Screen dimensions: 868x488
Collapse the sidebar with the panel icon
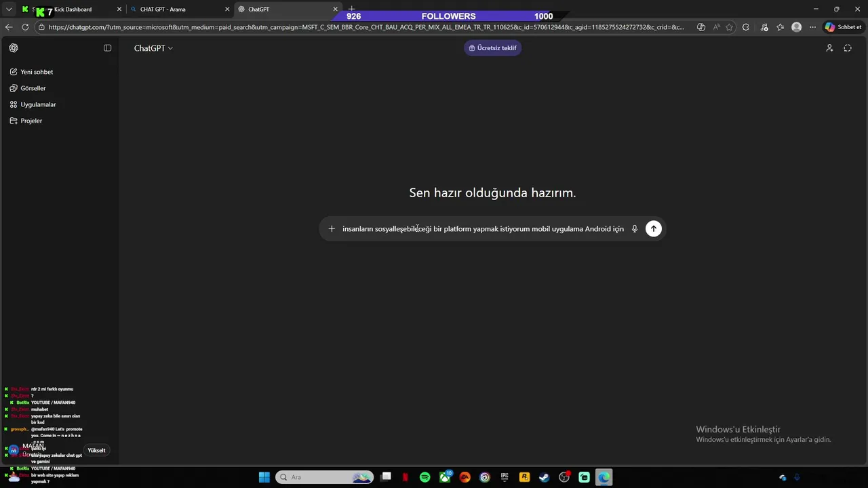[x=107, y=48]
